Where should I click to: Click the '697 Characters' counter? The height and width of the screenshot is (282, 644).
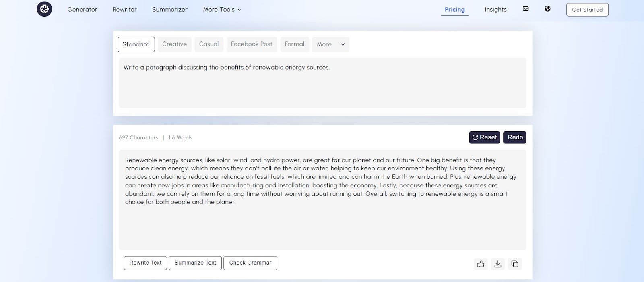point(138,137)
